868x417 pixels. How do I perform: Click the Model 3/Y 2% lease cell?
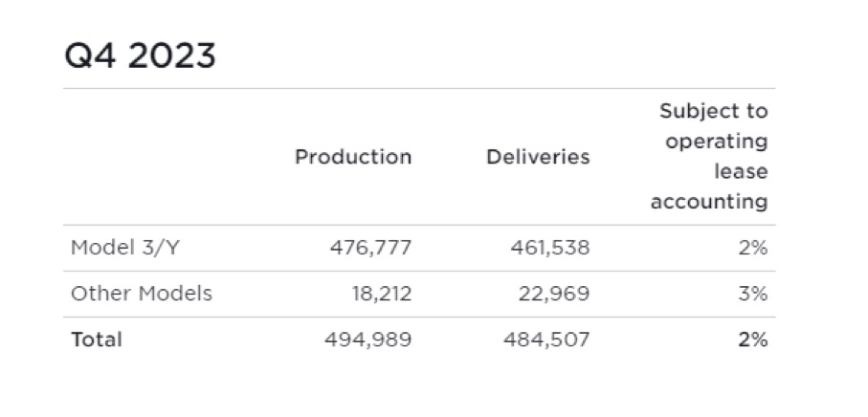[753, 248]
